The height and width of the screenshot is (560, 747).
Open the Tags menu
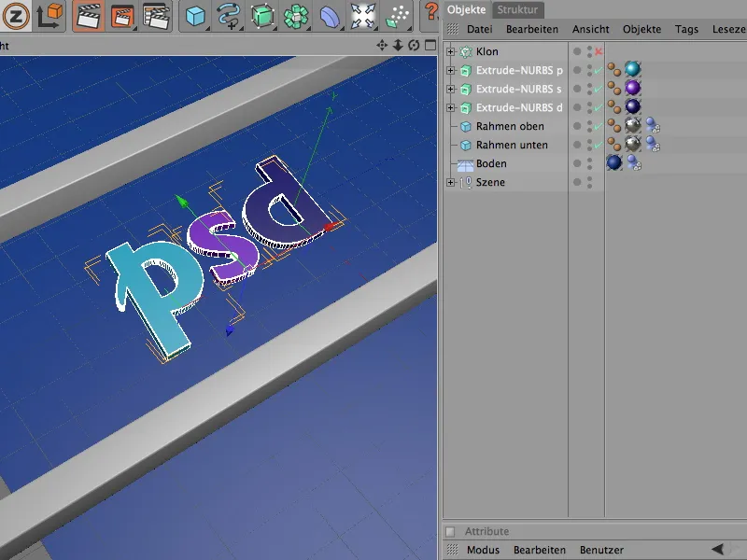pyautogui.click(x=686, y=29)
